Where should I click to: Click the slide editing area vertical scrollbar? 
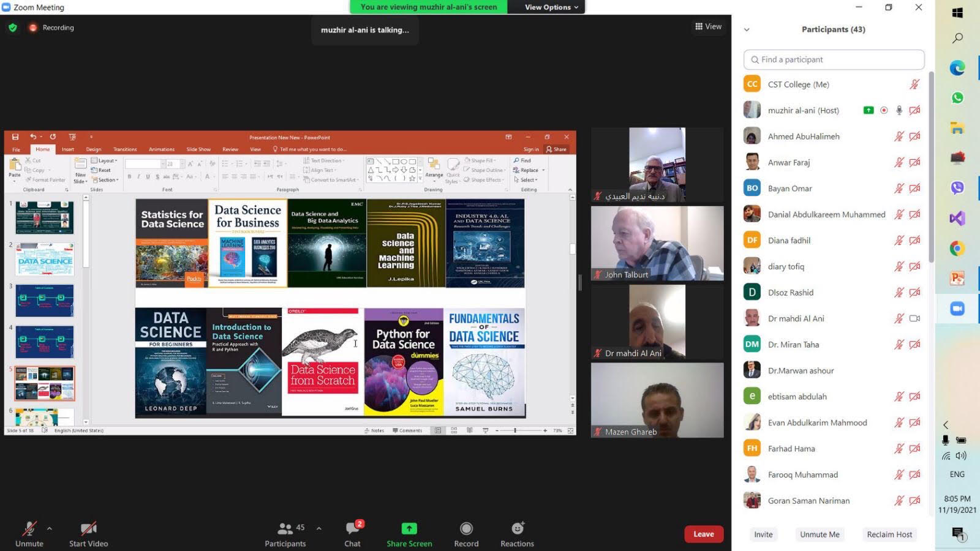pyautogui.click(x=573, y=249)
